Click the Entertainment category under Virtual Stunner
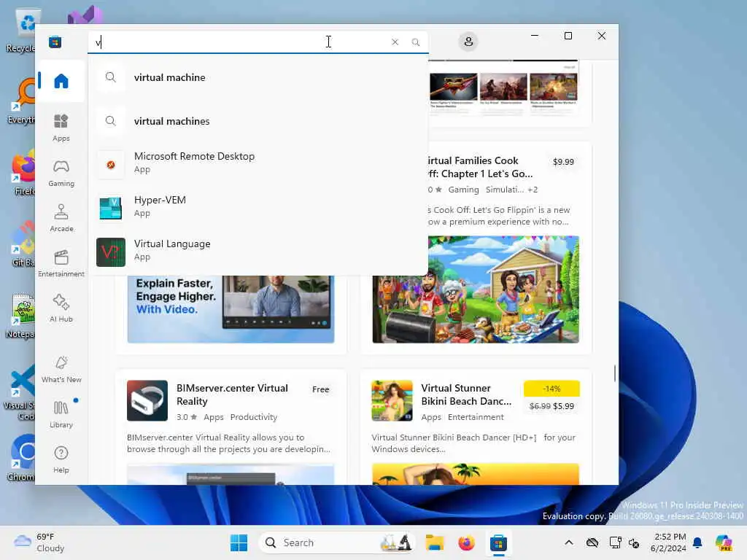 tap(476, 416)
